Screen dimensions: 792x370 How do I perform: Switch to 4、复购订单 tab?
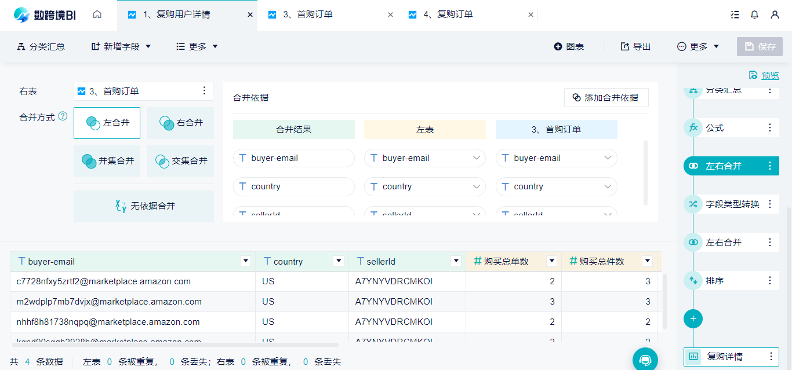pos(468,15)
